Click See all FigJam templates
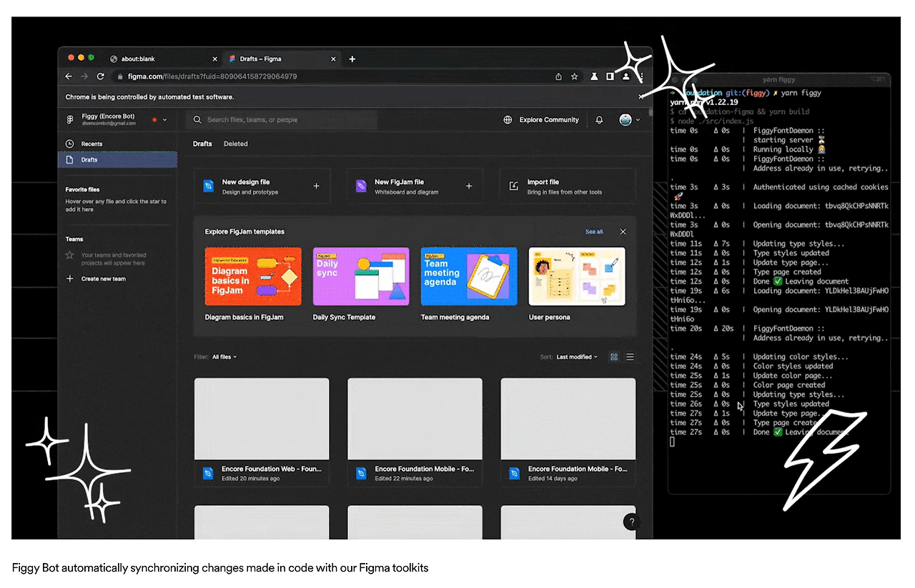 [594, 231]
